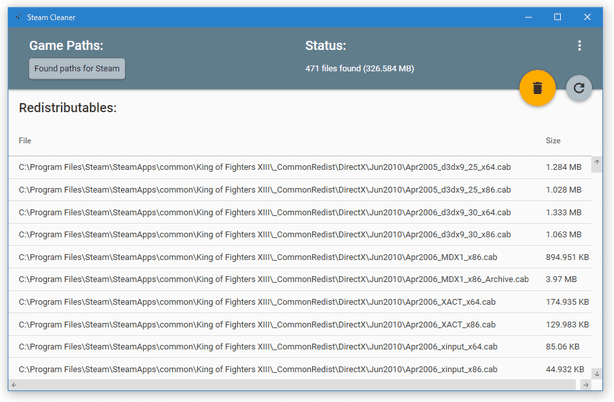614x402 pixels.
Task: Open the three-dot overflow menu
Action: coord(580,45)
